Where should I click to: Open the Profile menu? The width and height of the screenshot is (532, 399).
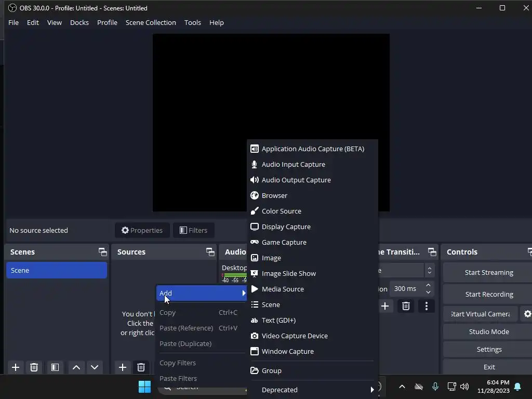click(107, 23)
